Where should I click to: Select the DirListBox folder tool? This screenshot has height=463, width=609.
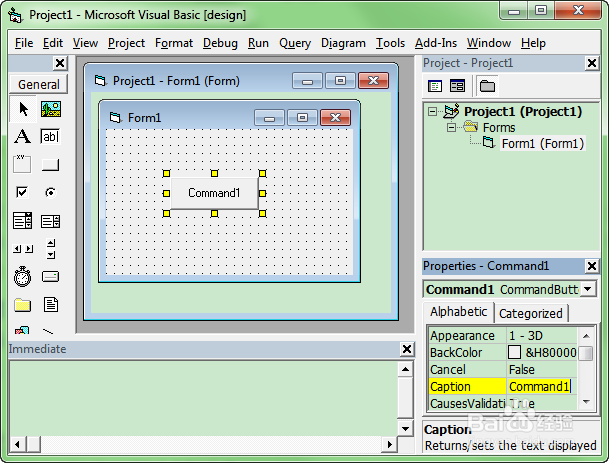pos(23,305)
